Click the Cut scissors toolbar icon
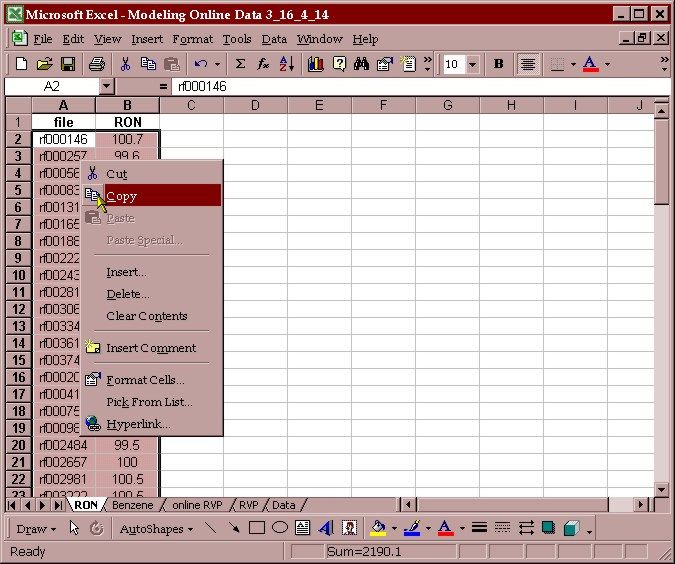Viewport: 675px width, 564px height. 125,64
